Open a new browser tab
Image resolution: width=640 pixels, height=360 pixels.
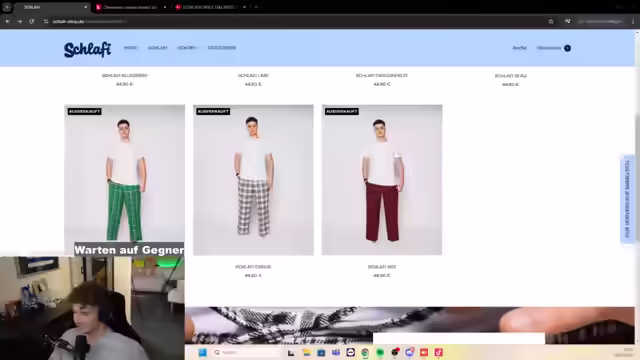256,7
